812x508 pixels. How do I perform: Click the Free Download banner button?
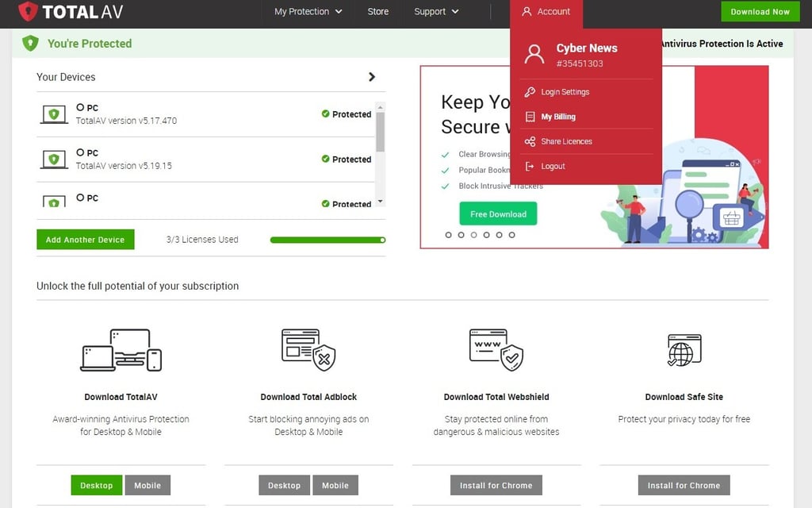point(498,214)
